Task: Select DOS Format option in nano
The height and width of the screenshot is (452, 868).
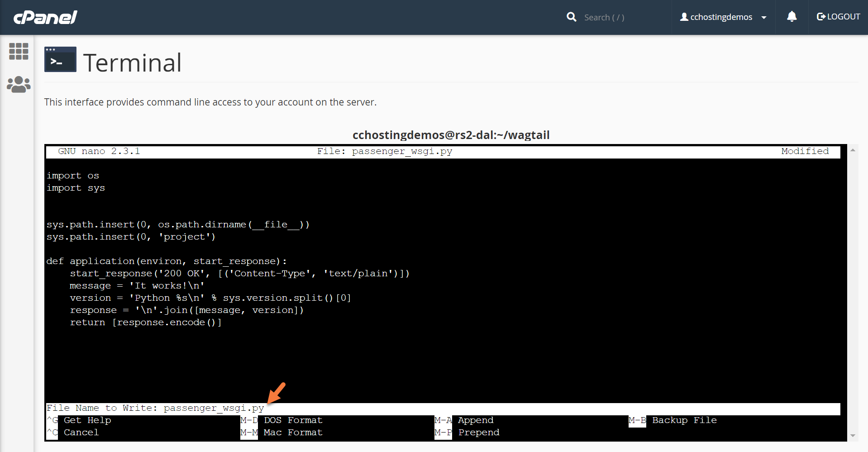Action: pos(293,420)
